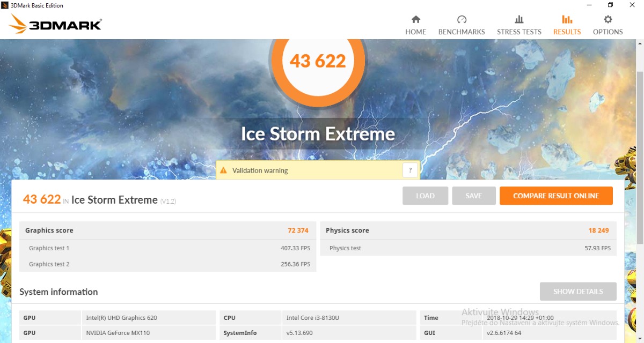Click the 3DMark title bar app icon
This screenshot has width=644, height=343.
click(5, 5)
